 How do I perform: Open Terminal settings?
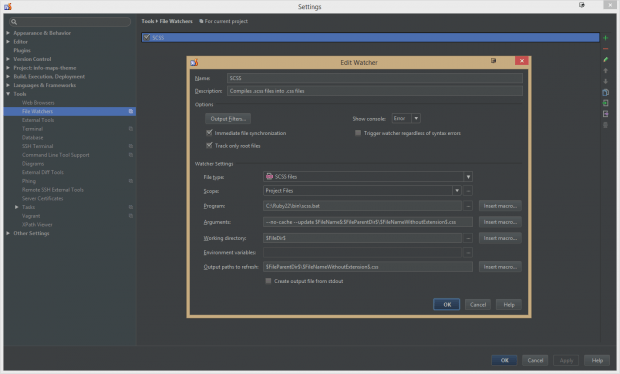pyautogui.click(x=32, y=128)
